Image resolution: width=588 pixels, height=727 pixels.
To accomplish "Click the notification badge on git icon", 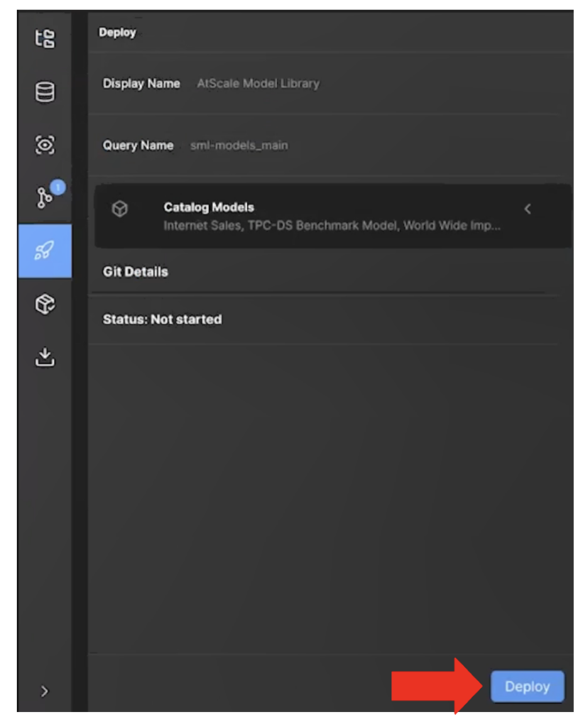I will pyautogui.click(x=58, y=187).
